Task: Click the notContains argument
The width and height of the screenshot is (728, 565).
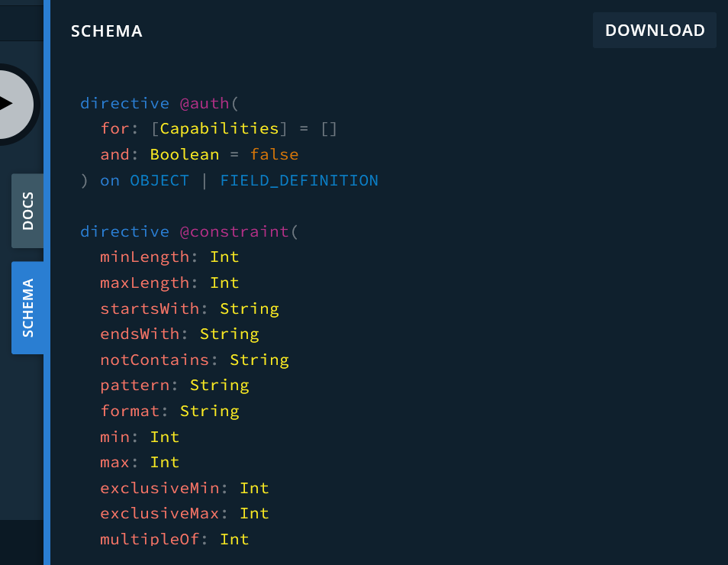Action: [x=155, y=360]
